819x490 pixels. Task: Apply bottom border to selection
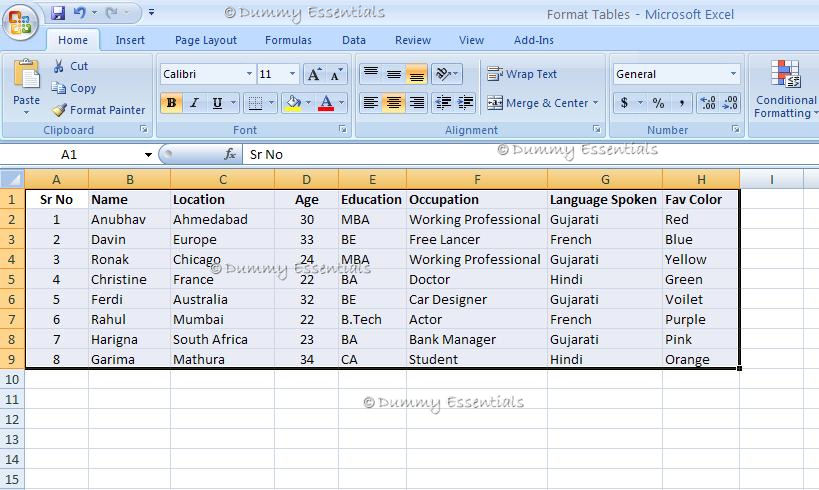pyautogui.click(x=255, y=103)
